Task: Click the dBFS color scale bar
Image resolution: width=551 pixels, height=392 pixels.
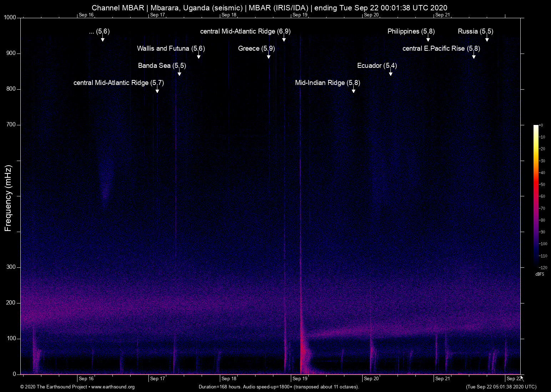Action: [x=536, y=196]
